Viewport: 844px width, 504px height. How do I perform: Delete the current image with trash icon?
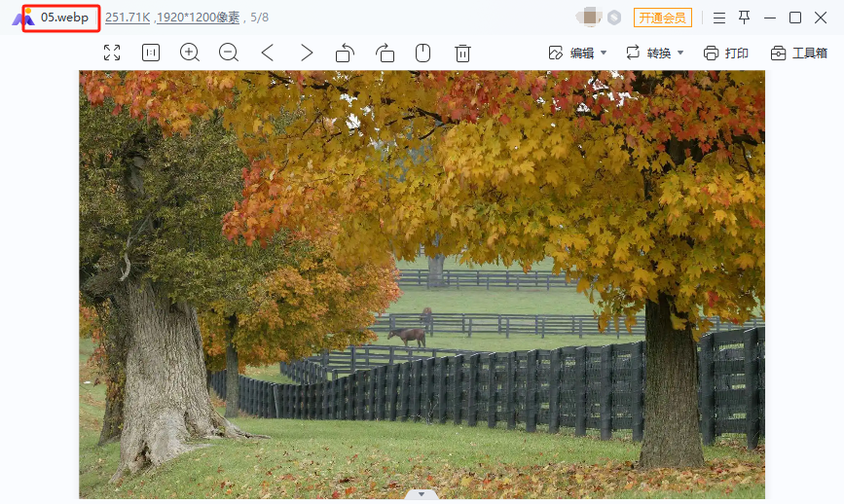(463, 53)
